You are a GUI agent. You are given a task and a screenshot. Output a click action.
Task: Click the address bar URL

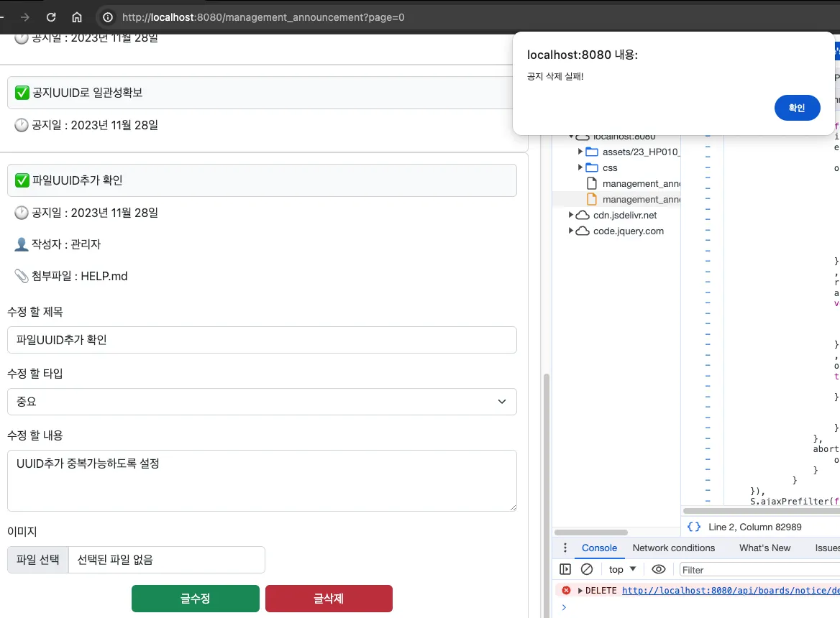click(x=263, y=17)
